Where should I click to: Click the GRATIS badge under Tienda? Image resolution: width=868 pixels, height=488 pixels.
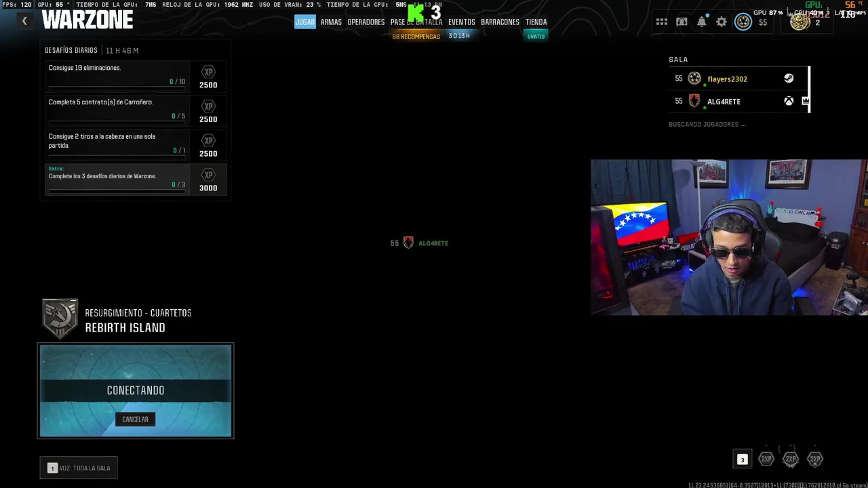[536, 36]
